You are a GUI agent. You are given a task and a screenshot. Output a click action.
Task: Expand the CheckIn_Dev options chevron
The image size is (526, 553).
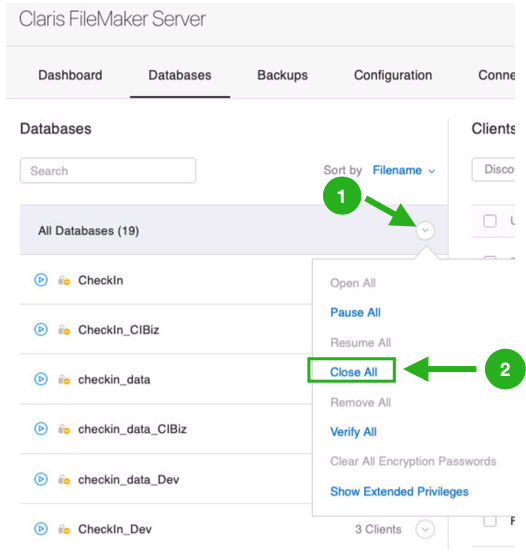[425, 529]
